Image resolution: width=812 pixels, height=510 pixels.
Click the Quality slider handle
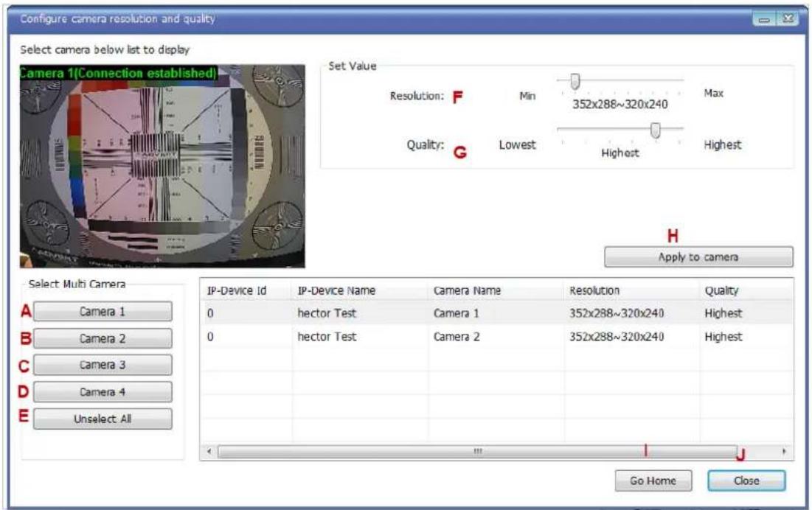[x=655, y=130]
